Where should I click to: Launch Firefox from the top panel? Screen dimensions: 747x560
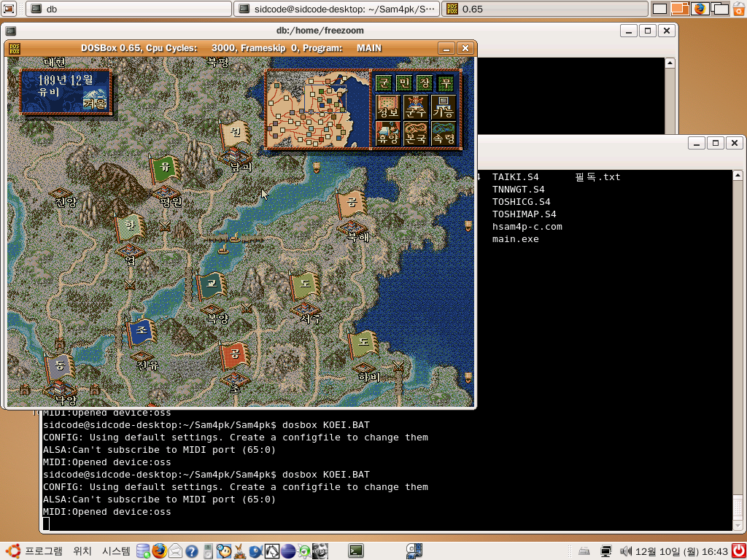700,9
